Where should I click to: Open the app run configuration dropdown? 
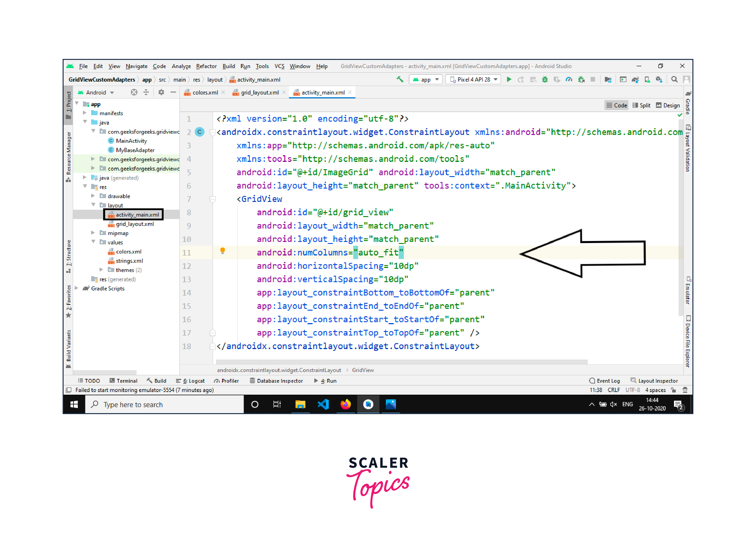[x=426, y=79]
